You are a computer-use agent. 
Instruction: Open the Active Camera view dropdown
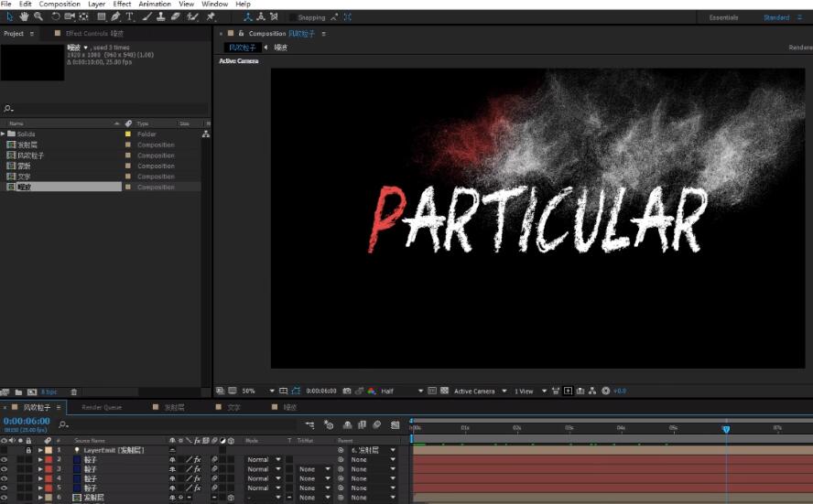point(476,391)
